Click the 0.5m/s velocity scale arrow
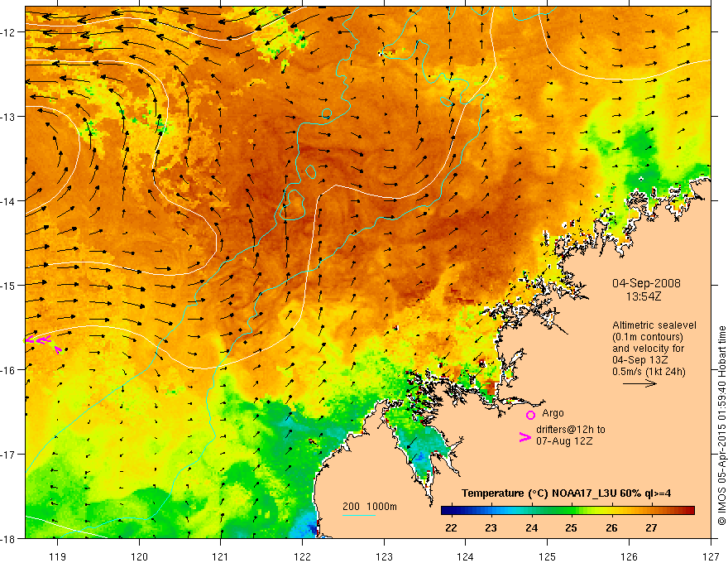Screen dimensions: 728x563 (x=639, y=383)
